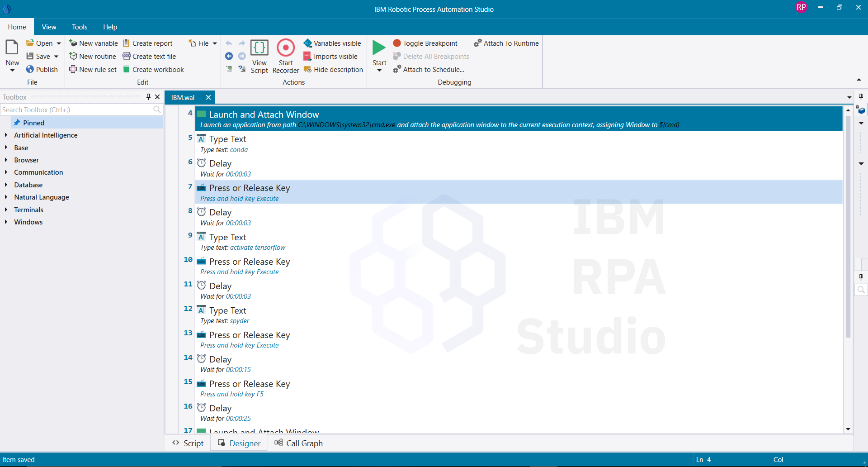The width and height of the screenshot is (868, 467).
Task: Publish the script
Action: pos(42,69)
